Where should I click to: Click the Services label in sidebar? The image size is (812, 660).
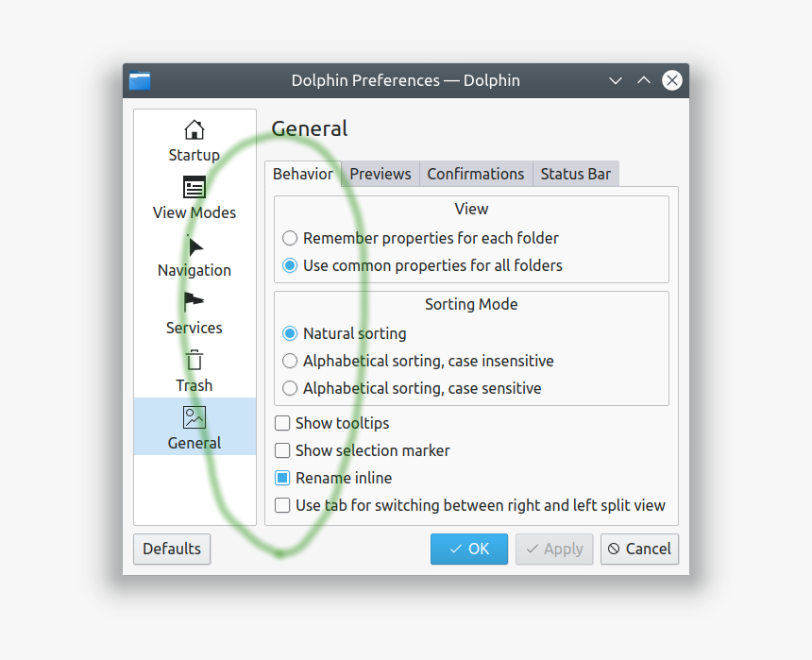coord(195,328)
